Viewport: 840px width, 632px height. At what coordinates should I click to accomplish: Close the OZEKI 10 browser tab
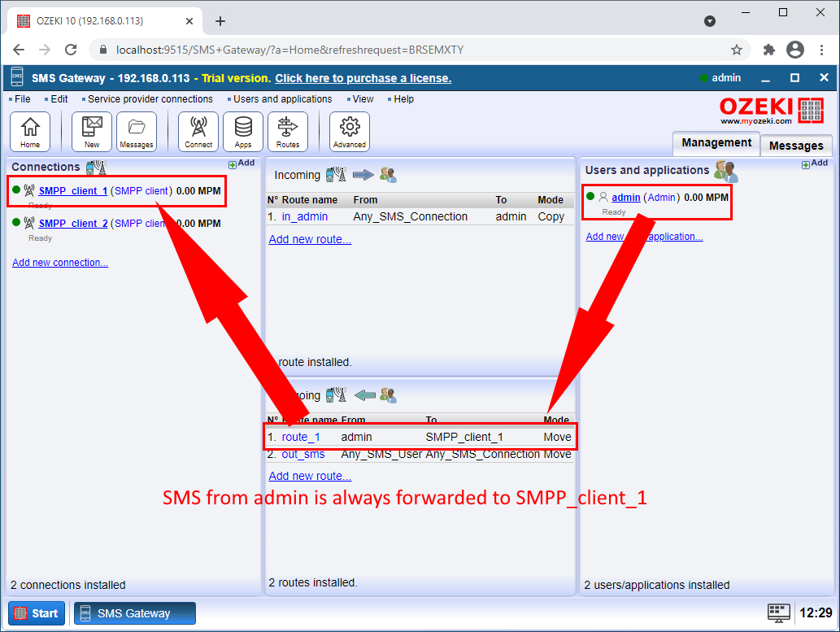point(189,21)
